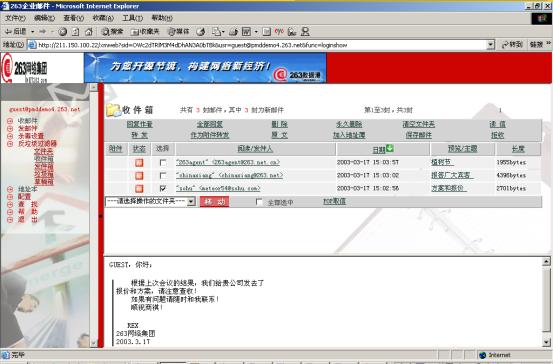The width and height of the screenshot is (553, 364).
Task: Click the red 移动 (Move) button
Action: pyautogui.click(x=214, y=202)
